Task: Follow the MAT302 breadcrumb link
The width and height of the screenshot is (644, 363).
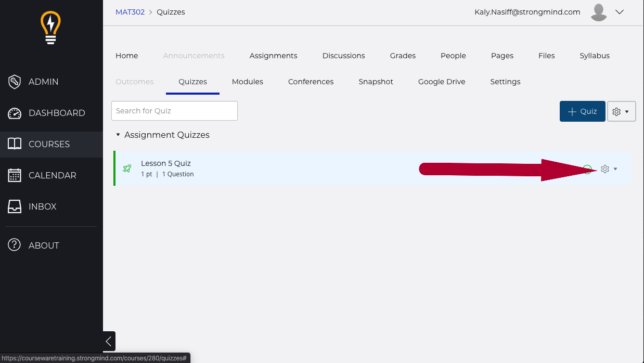Action: (130, 12)
